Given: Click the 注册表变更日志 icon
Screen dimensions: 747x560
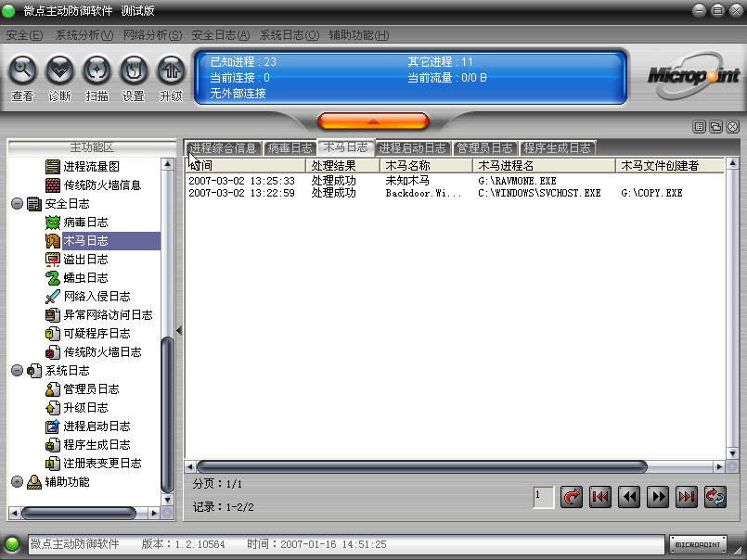Looking at the screenshot, I should click(x=52, y=464).
